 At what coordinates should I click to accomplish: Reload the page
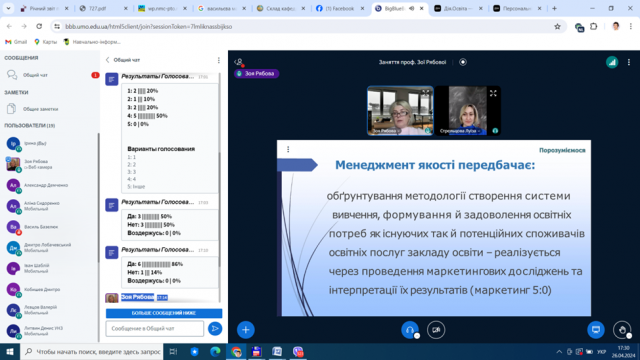[x=39, y=27]
